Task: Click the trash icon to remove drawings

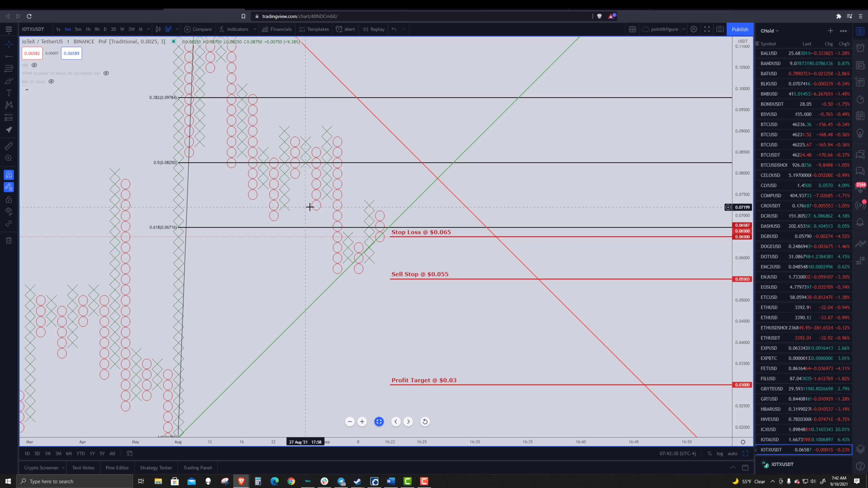Action: pyautogui.click(x=9, y=240)
